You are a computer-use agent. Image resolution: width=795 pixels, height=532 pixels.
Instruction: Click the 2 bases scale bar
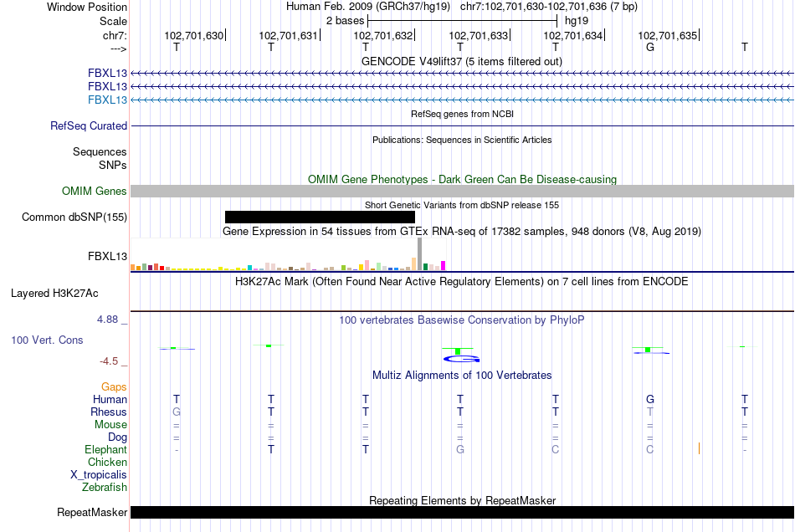463,21
